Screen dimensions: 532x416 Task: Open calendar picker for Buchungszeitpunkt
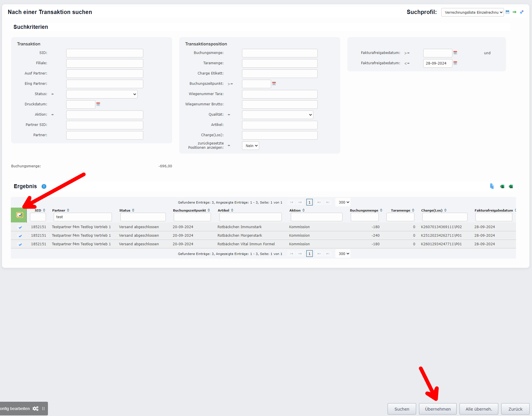[274, 84]
